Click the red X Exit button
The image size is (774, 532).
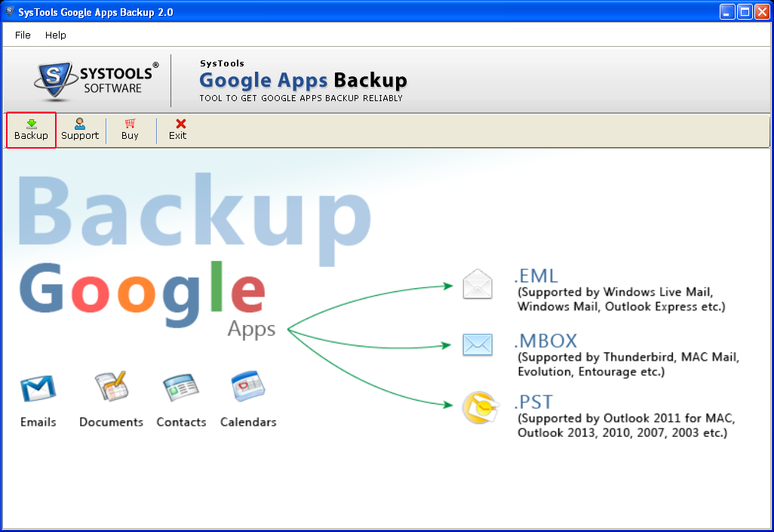178,130
